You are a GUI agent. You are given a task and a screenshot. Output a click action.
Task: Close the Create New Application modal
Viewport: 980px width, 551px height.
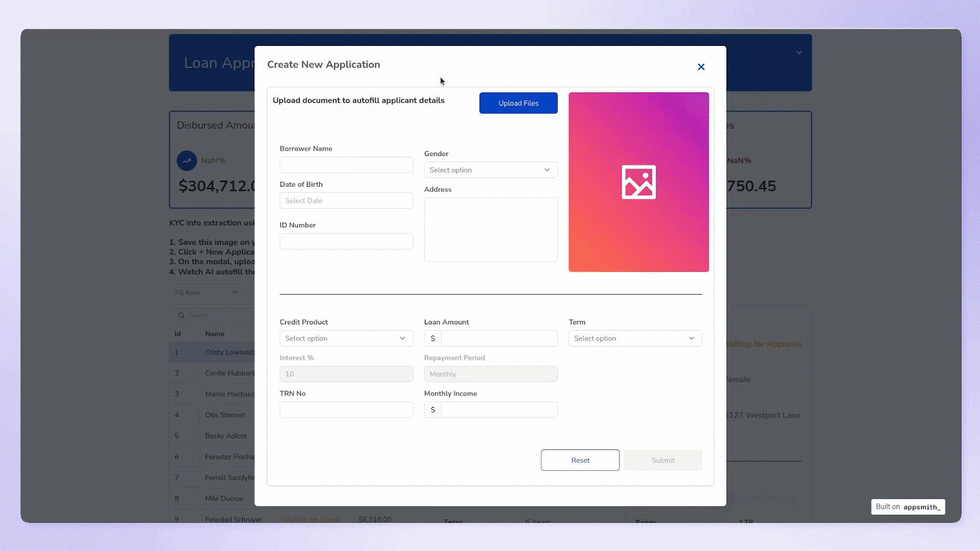coord(701,67)
